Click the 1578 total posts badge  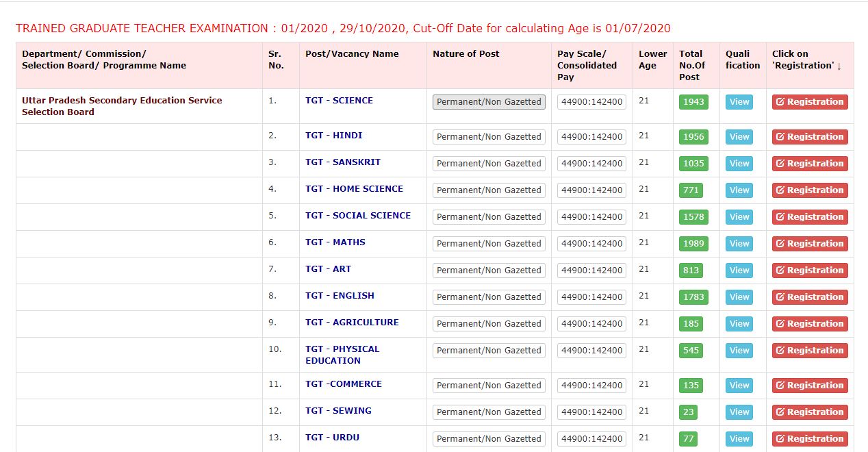pos(693,217)
